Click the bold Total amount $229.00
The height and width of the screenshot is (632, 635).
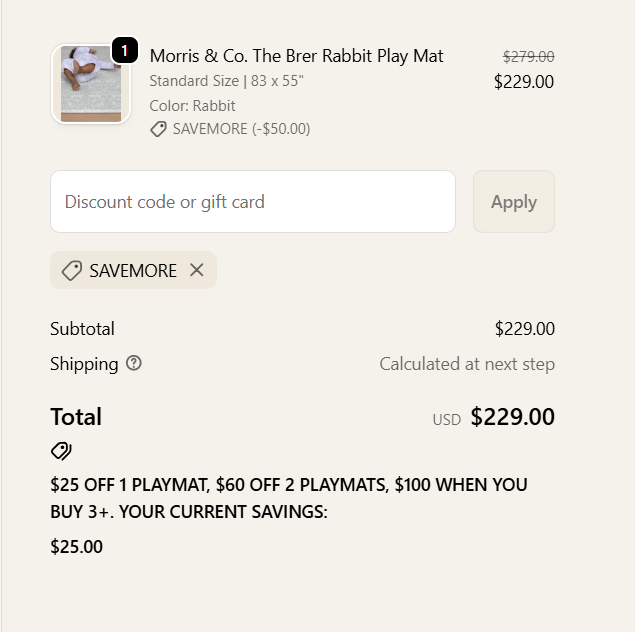512,417
